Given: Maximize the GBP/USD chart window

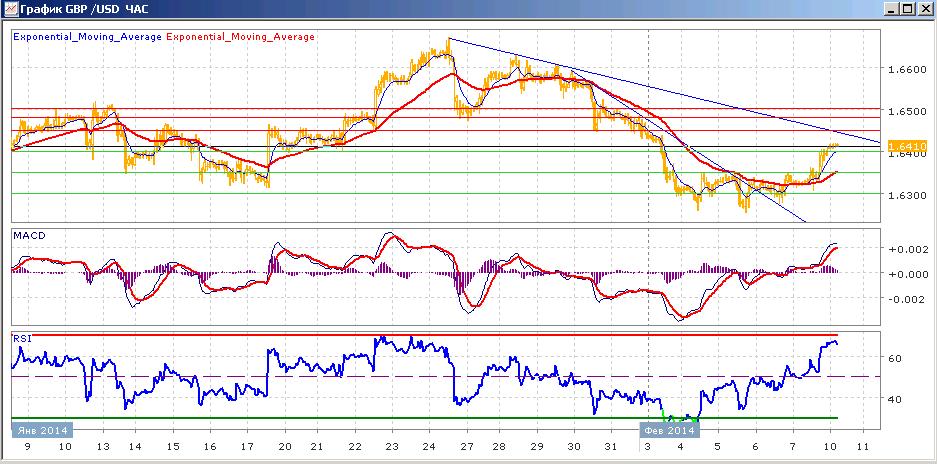Looking at the screenshot, I should click(x=908, y=10).
